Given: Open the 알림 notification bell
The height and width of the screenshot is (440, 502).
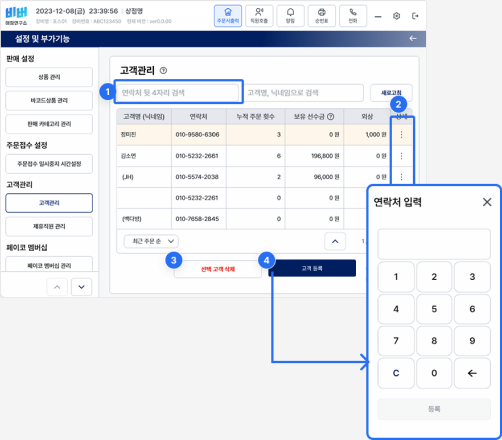Looking at the screenshot, I should pos(290,16).
